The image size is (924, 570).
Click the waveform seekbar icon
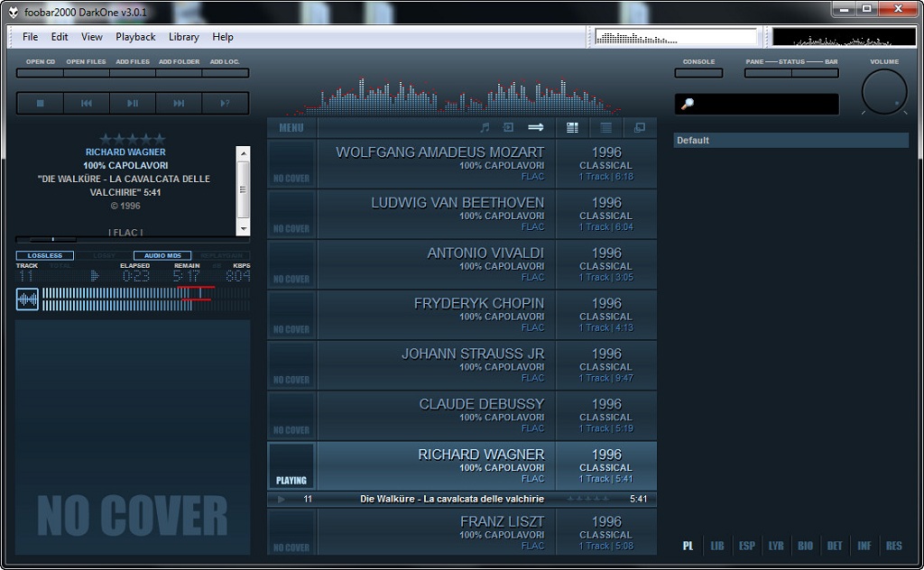tap(27, 299)
